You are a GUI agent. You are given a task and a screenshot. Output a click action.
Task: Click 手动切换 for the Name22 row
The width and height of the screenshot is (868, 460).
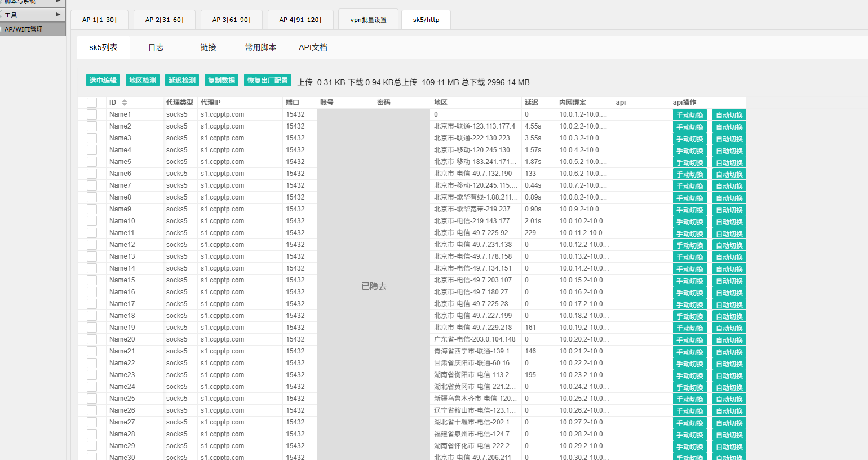(690, 364)
